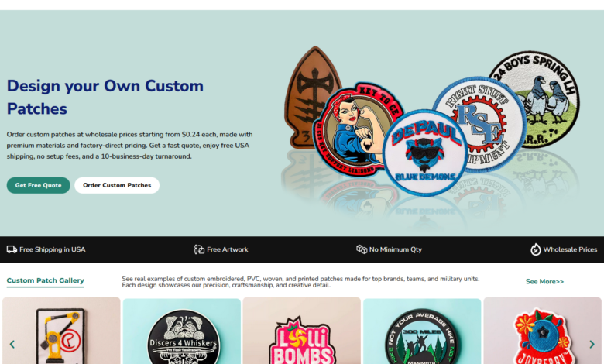The image size is (604, 364).
Task: Open the robotic arm patch thumbnail
Action: point(62,331)
